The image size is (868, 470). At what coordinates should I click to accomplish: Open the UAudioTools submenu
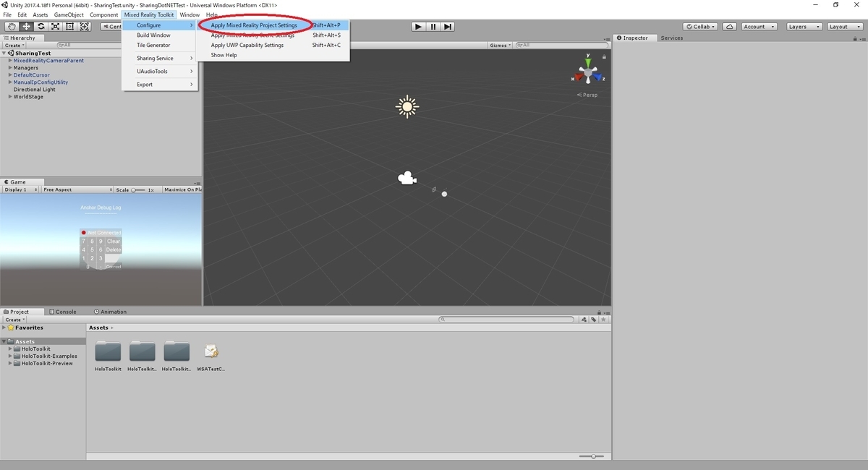[x=159, y=71]
